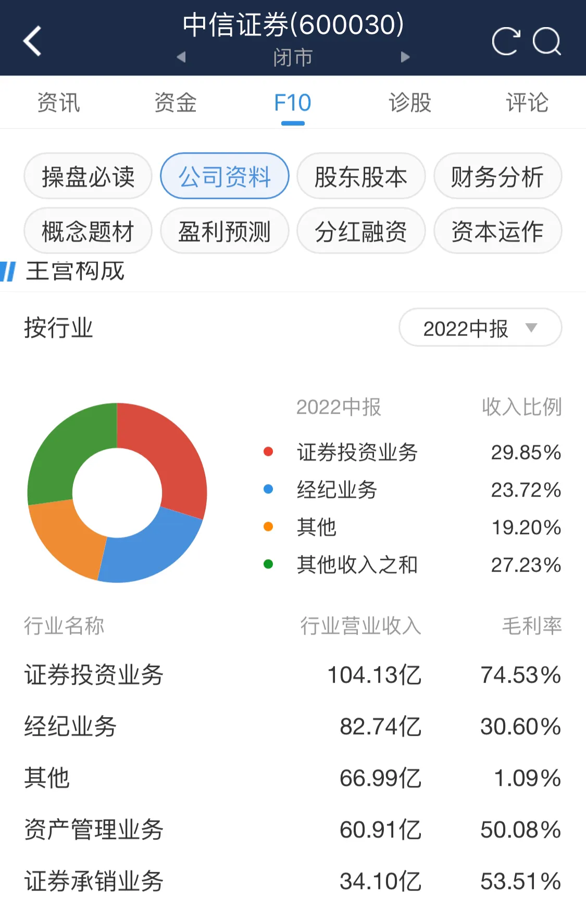Tap the 行业营业收入 column header

tap(360, 625)
